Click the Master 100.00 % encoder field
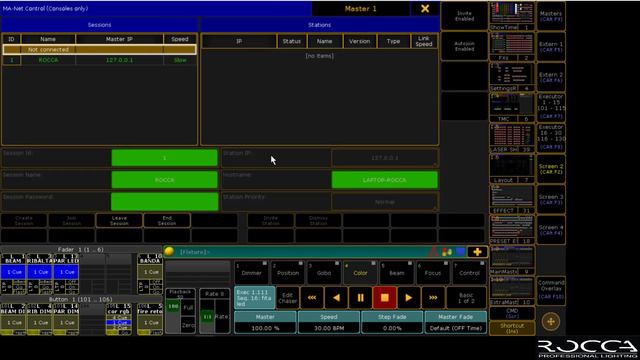 [265, 323]
